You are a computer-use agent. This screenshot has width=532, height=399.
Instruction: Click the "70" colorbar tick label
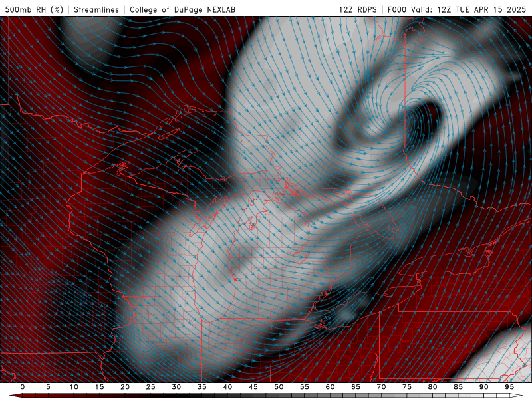(x=381, y=387)
